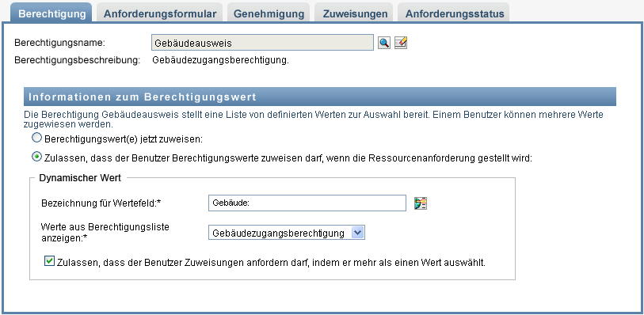Click the 'Berechtigungsbeschreibung:' label
The width and height of the screenshot is (644, 315).
tap(77, 60)
